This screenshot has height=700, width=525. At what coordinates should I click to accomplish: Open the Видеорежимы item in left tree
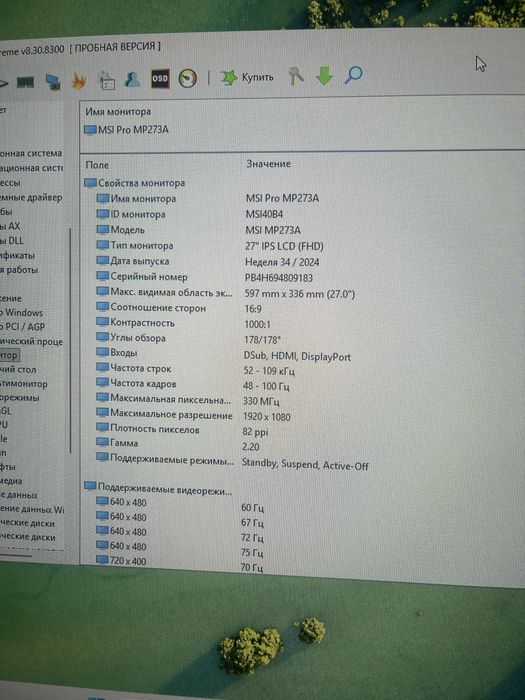(x=20, y=397)
